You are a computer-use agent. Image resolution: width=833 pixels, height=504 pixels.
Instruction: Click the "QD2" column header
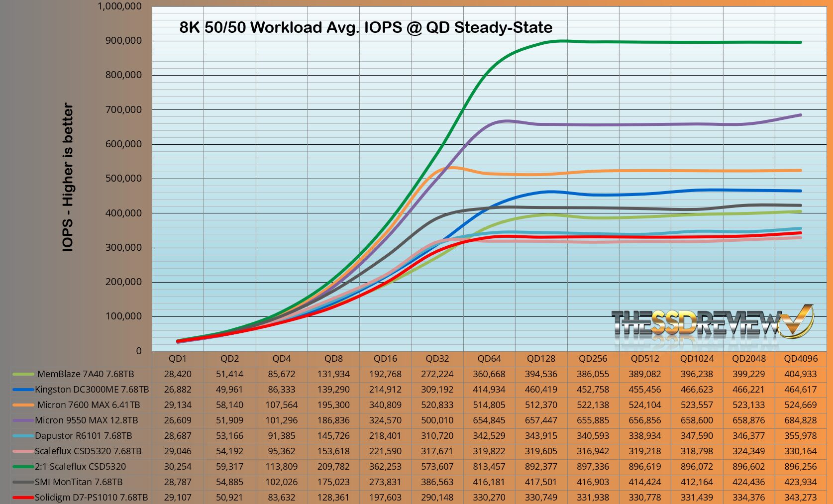230,359
